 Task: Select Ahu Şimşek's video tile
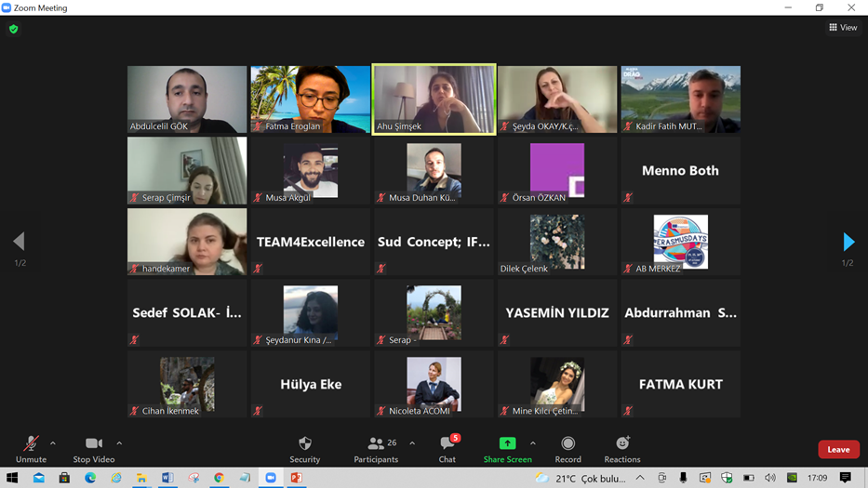(x=434, y=99)
